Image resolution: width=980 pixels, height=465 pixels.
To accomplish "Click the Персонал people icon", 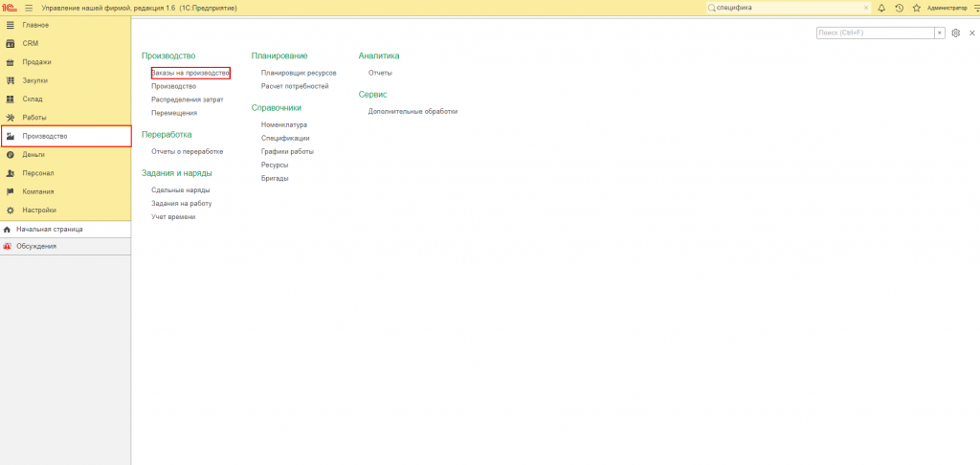I will point(10,173).
